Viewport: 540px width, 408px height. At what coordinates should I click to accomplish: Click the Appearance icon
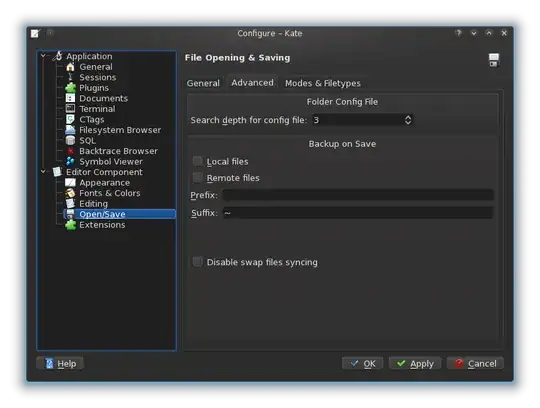(70, 182)
